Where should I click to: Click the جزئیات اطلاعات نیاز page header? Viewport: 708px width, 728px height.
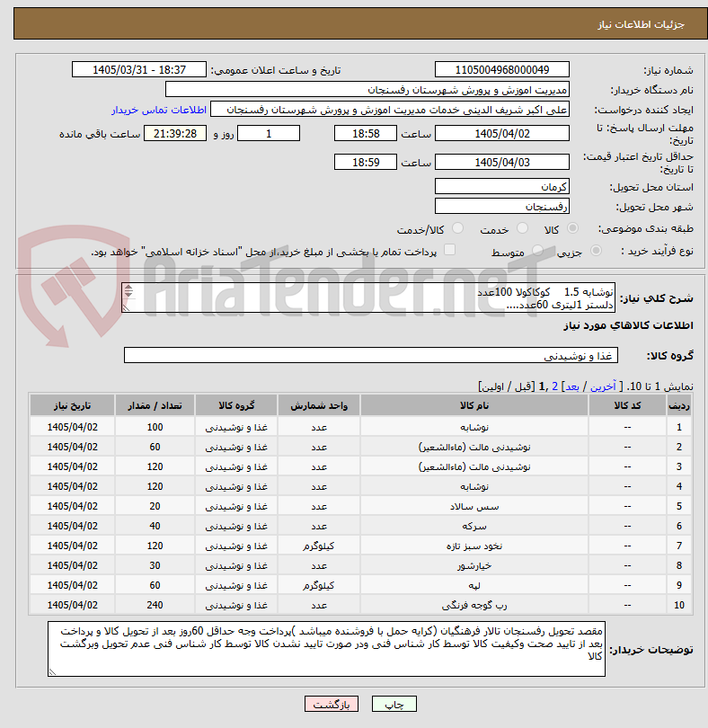coord(641,24)
